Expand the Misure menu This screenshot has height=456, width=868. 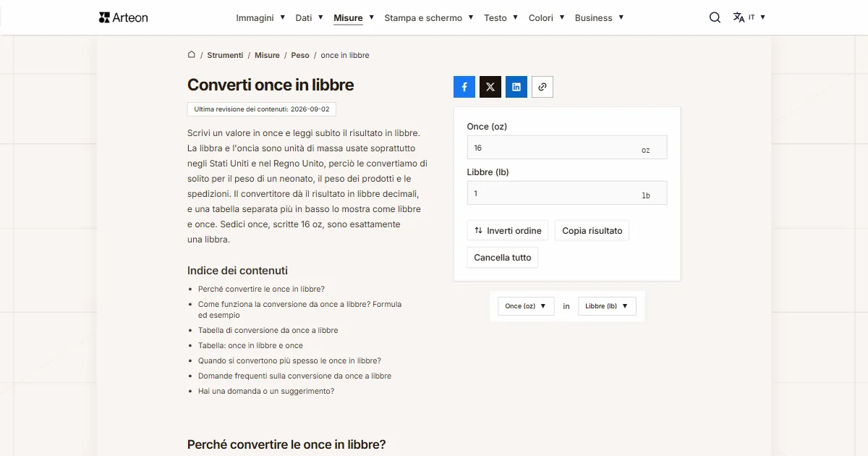354,17
